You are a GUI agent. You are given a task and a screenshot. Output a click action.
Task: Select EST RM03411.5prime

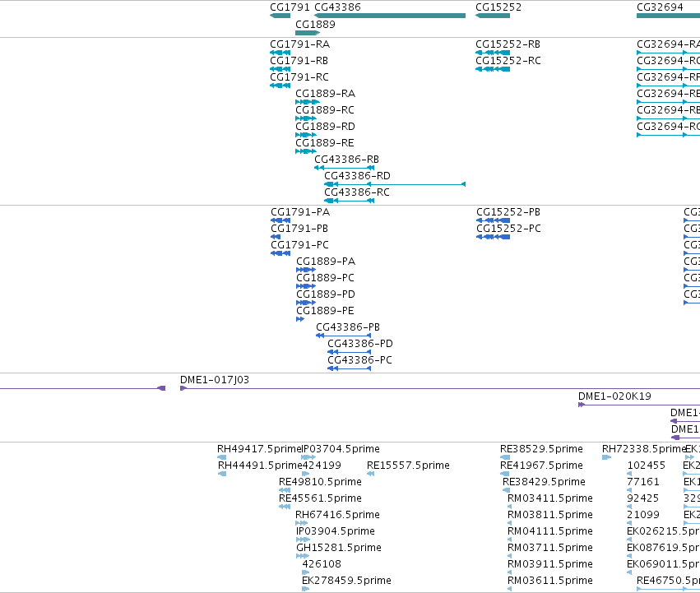click(x=550, y=498)
